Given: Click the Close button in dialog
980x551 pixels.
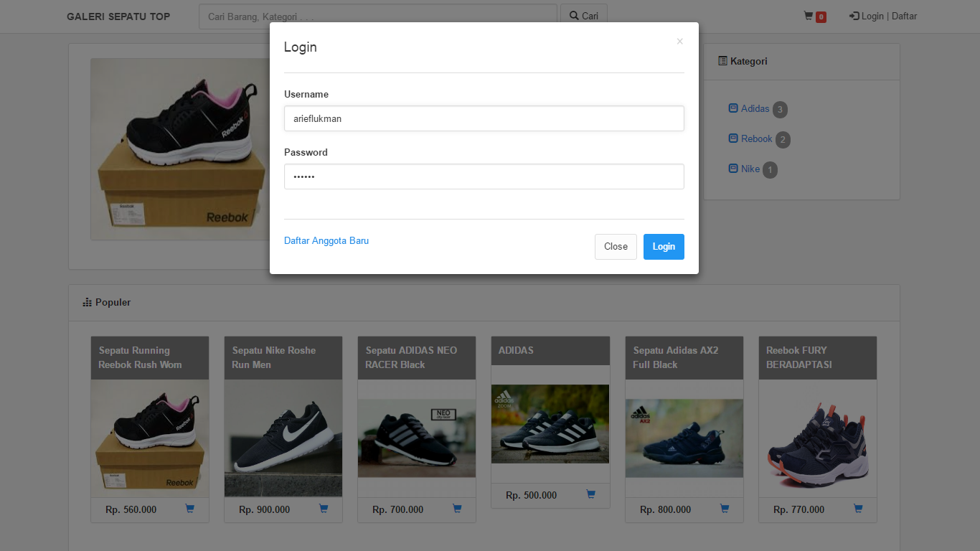Looking at the screenshot, I should (x=616, y=247).
